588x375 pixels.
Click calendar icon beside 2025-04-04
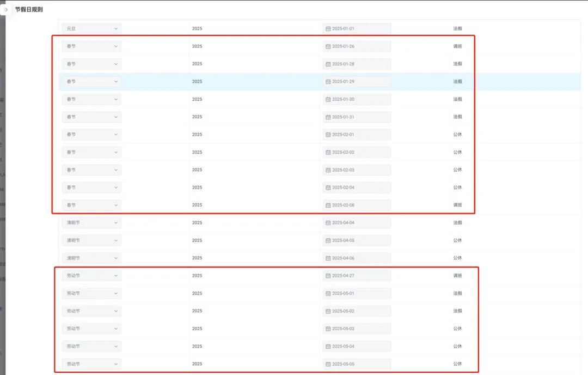pyautogui.click(x=328, y=223)
